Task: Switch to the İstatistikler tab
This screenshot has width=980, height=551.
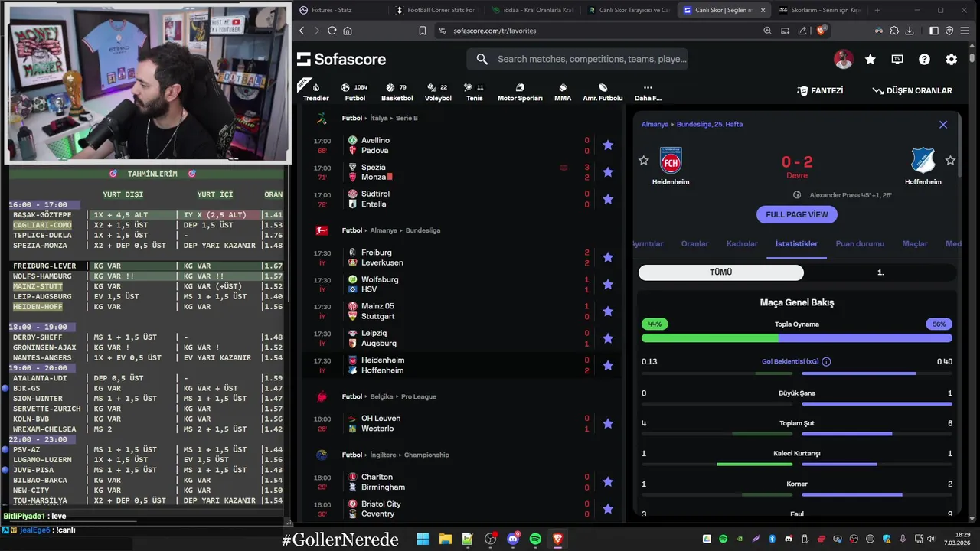Action: (x=796, y=244)
